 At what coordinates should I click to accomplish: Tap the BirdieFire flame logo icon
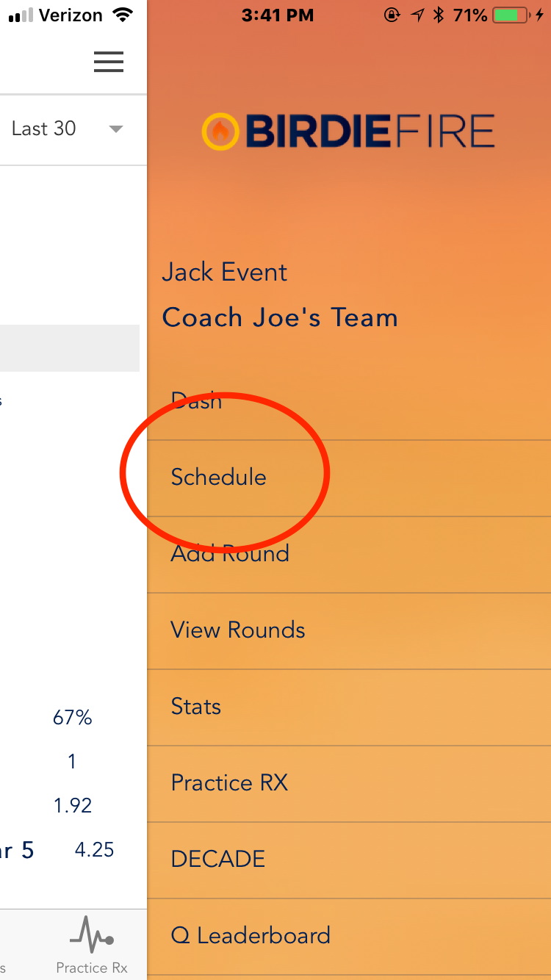tap(220, 132)
